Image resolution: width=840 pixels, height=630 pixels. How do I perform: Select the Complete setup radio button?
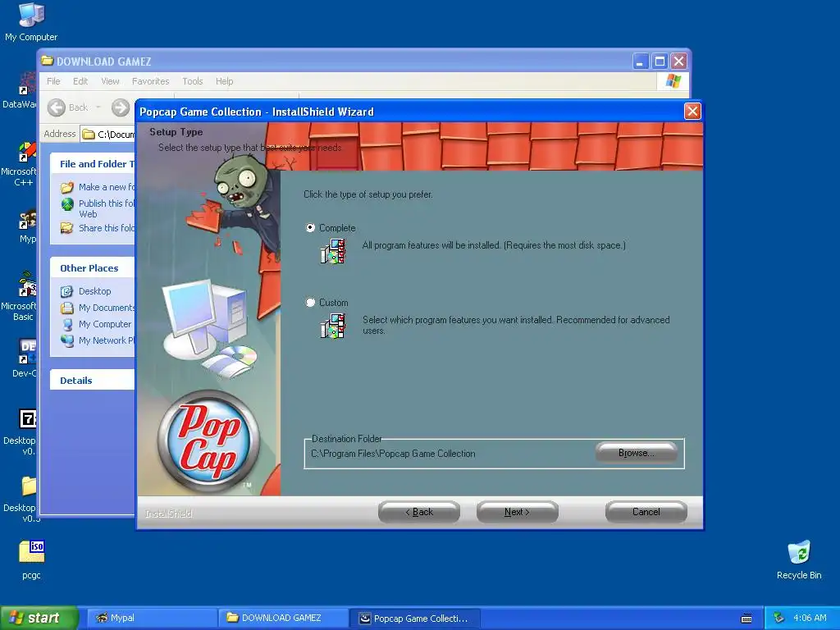click(310, 228)
